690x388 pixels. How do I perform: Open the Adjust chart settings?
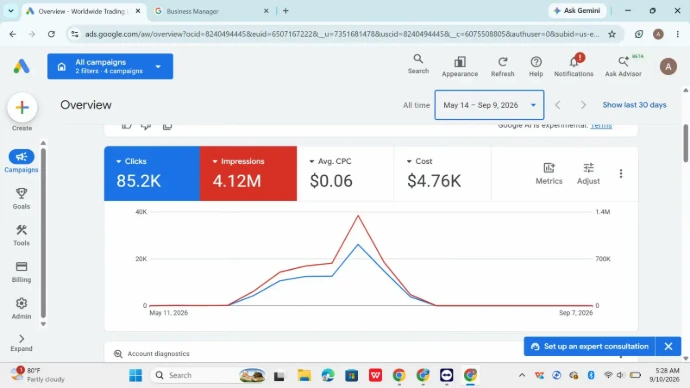(x=588, y=173)
